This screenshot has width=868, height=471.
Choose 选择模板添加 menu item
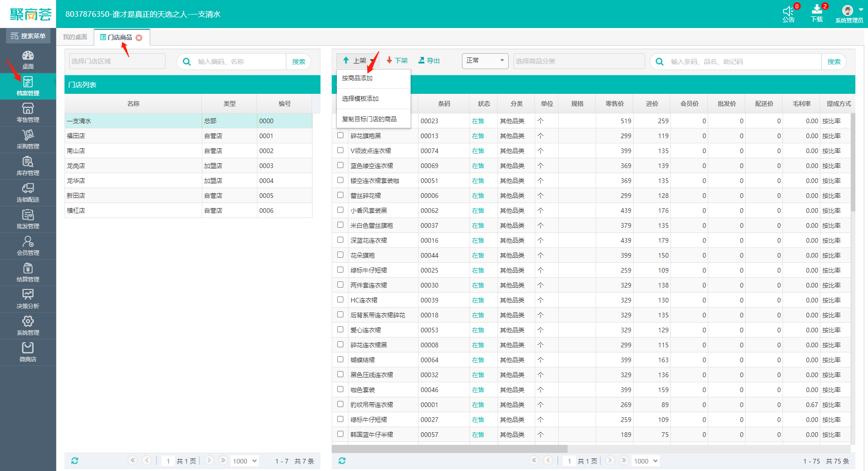pos(373,99)
